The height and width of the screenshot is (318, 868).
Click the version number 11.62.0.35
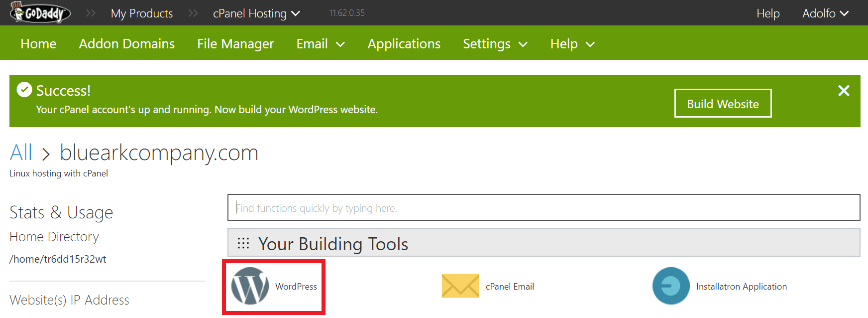[347, 13]
